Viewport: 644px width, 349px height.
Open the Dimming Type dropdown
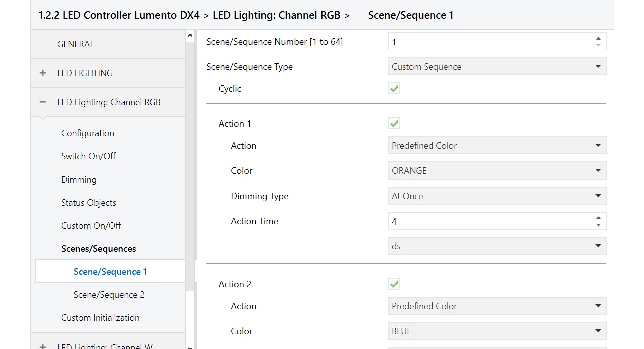click(497, 196)
